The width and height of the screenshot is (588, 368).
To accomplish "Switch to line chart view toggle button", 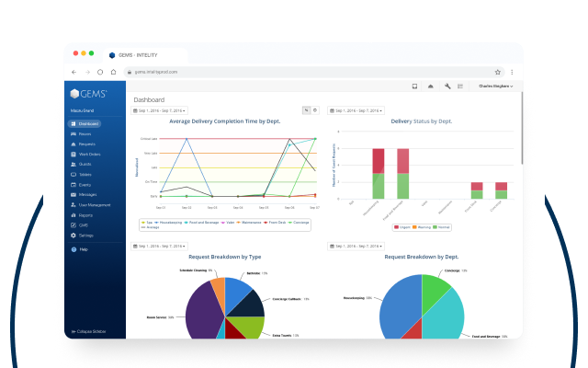I will pyautogui.click(x=306, y=110).
